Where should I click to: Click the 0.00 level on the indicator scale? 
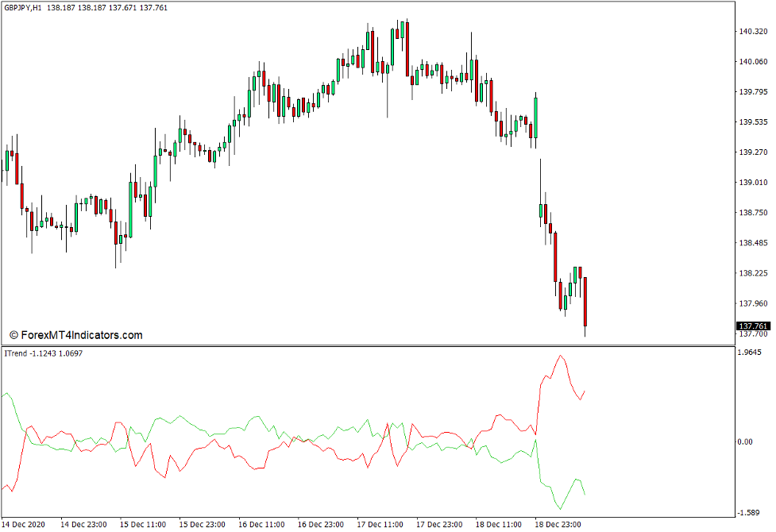pos(747,441)
